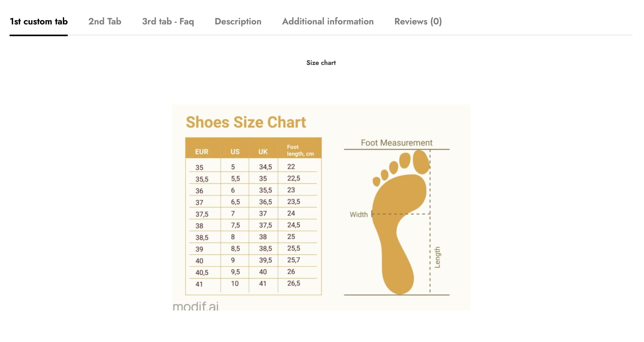Click the active 1st custom tab
This screenshot has width=644, height=342.
point(39,21)
